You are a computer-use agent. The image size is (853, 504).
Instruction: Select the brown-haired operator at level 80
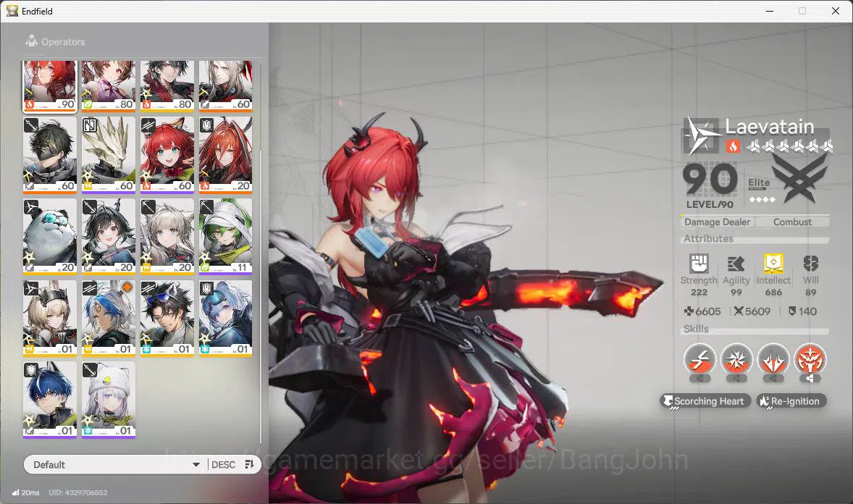coord(109,85)
